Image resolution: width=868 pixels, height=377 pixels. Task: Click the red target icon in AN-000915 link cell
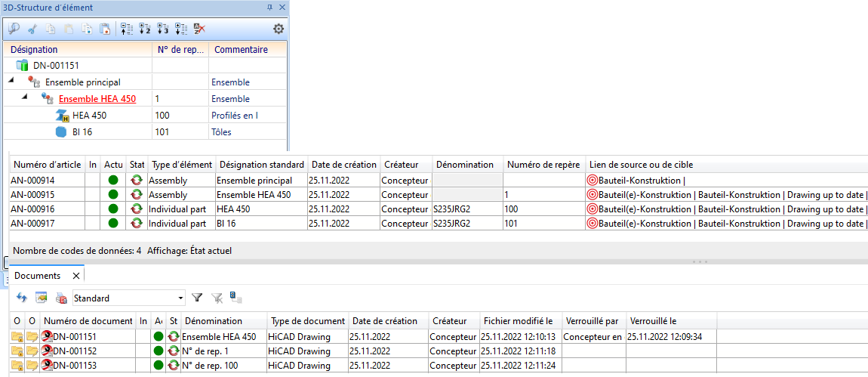tap(593, 194)
